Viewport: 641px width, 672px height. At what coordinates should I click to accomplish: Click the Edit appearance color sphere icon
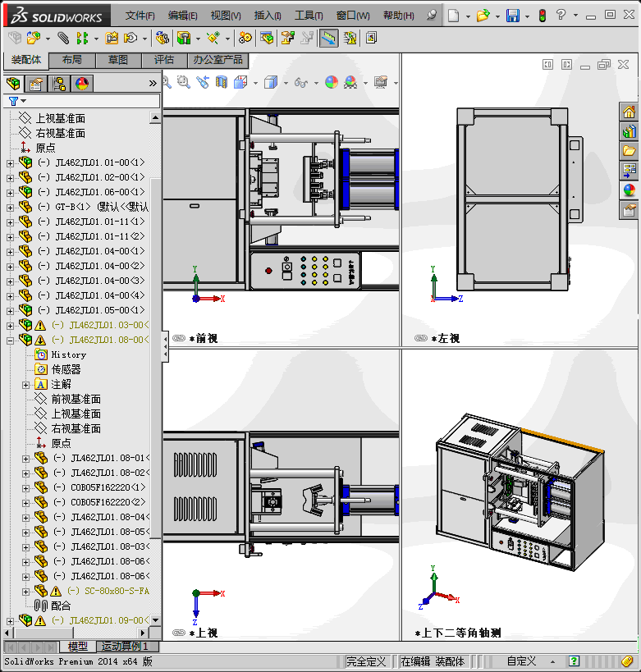(x=332, y=82)
